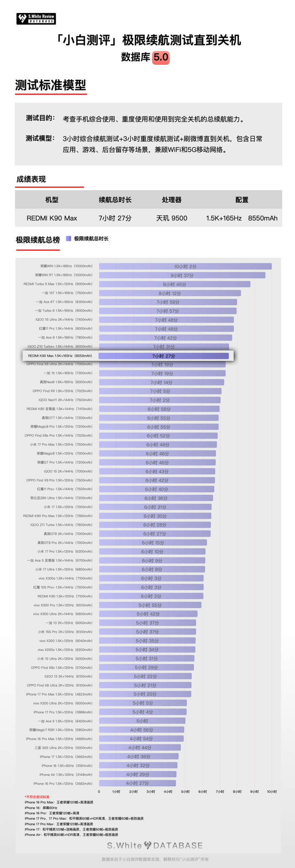Click the red 5.0 version badge
Image resolution: width=295 pixels, height=868 pixels.
tap(161, 57)
